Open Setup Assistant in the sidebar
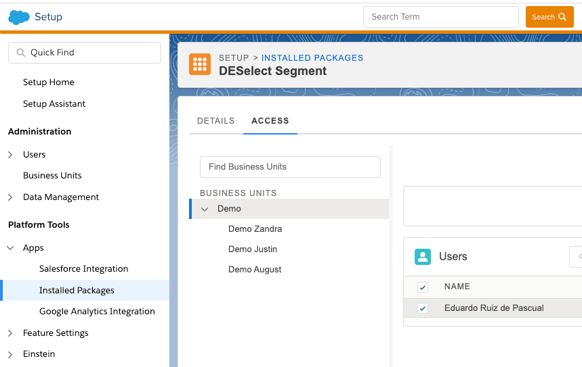The height and width of the screenshot is (367, 582). tap(54, 104)
